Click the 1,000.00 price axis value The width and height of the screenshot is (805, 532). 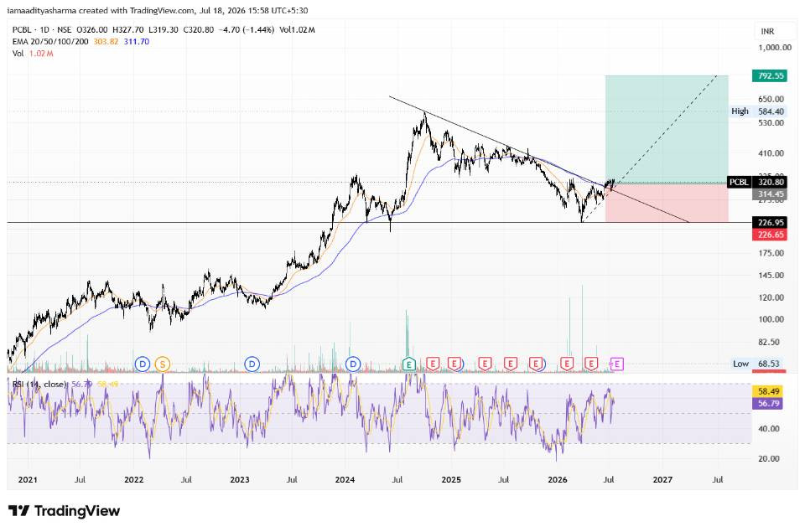(775, 47)
